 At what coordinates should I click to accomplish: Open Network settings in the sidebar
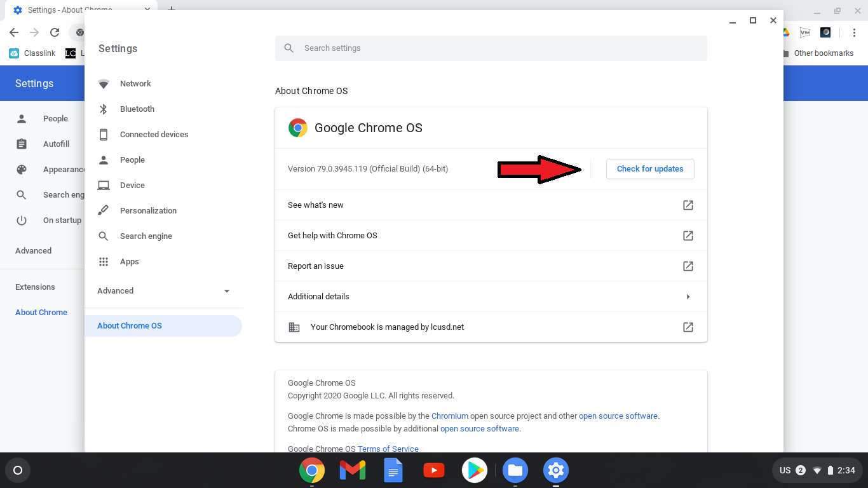point(135,84)
